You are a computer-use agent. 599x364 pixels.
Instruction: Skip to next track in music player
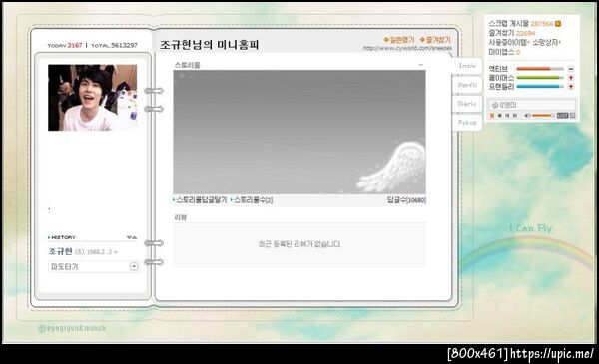coord(515,115)
